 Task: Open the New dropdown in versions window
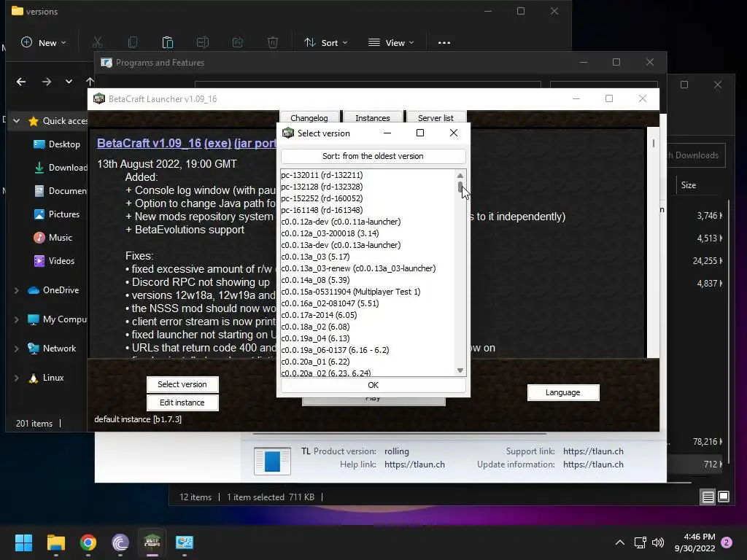(43, 42)
